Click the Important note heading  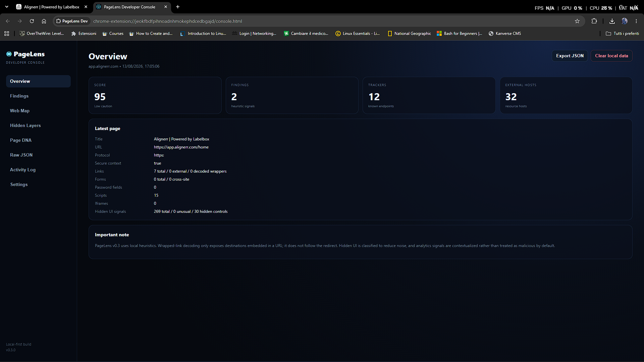112,235
